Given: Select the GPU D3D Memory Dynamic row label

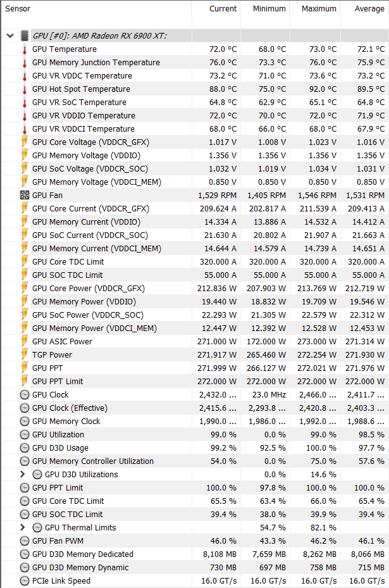Looking at the screenshot, I should pos(80,568).
